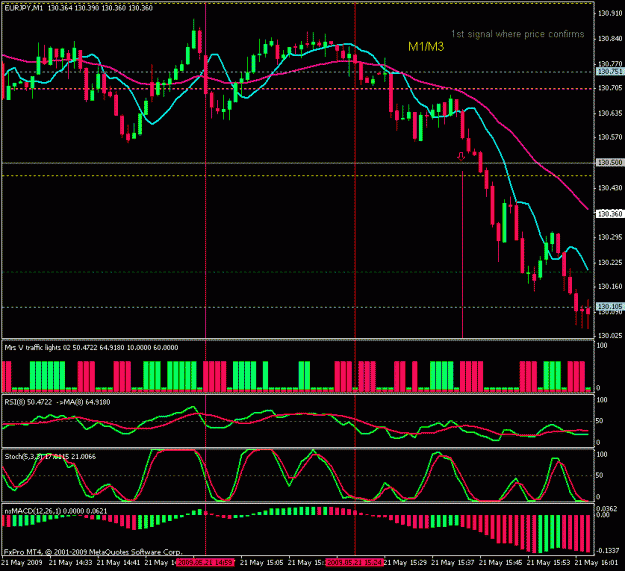Image resolution: width=625 pixels, height=571 pixels.
Task: Select the orange dotted line at 130.705
Action: (298, 89)
